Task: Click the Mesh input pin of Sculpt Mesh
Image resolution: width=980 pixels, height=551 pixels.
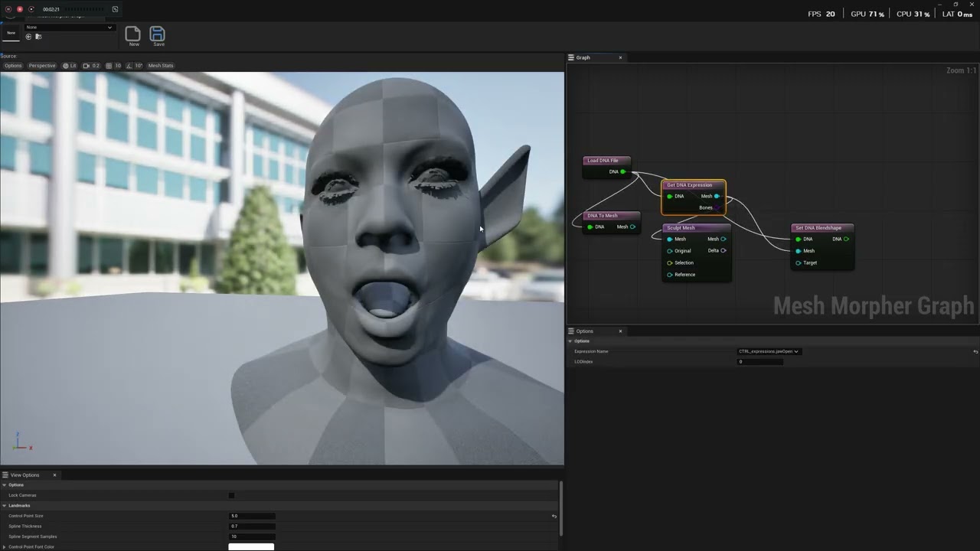Action: point(670,240)
